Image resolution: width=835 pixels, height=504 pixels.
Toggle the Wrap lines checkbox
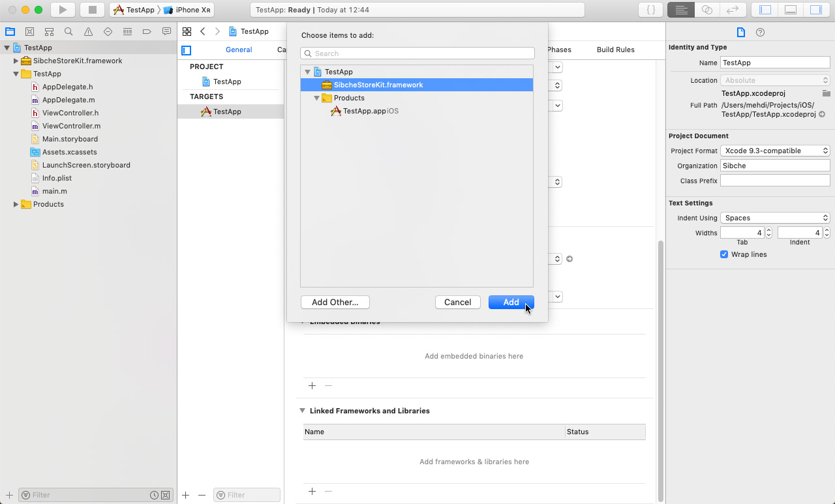tap(724, 254)
